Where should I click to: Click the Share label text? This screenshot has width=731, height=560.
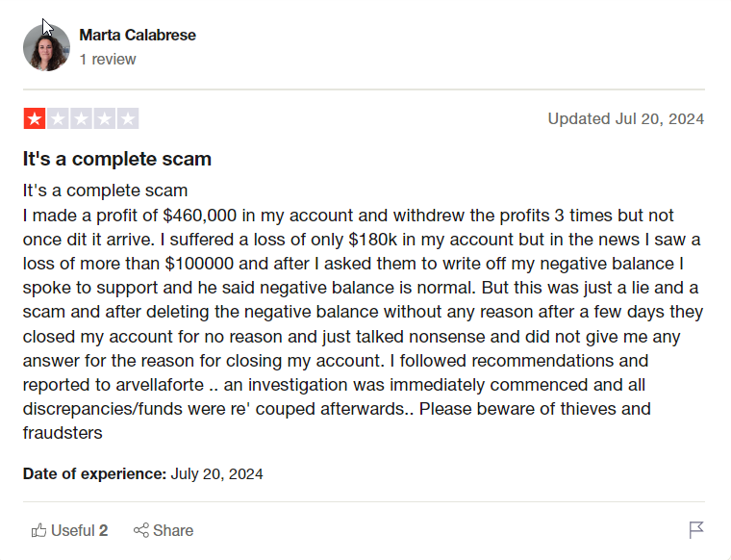click(x=173, y=530)
